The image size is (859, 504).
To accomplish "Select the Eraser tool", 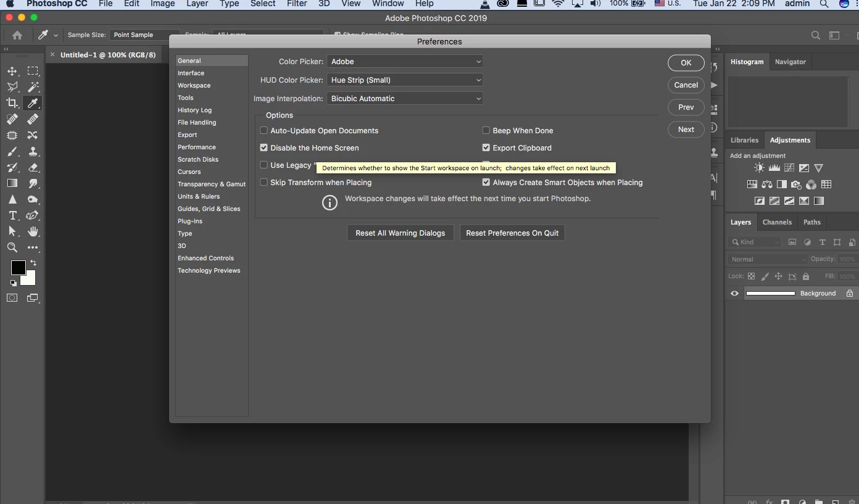I will coord(33,167).
